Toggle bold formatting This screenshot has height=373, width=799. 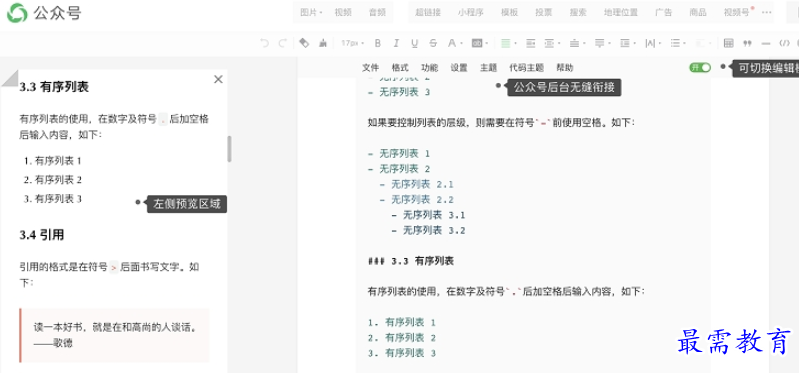coord(378,43)
